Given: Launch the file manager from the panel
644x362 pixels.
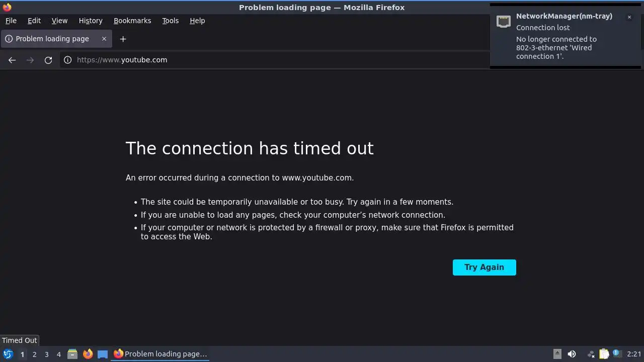Looking at the screenshot, I should (x=72, y=354).
